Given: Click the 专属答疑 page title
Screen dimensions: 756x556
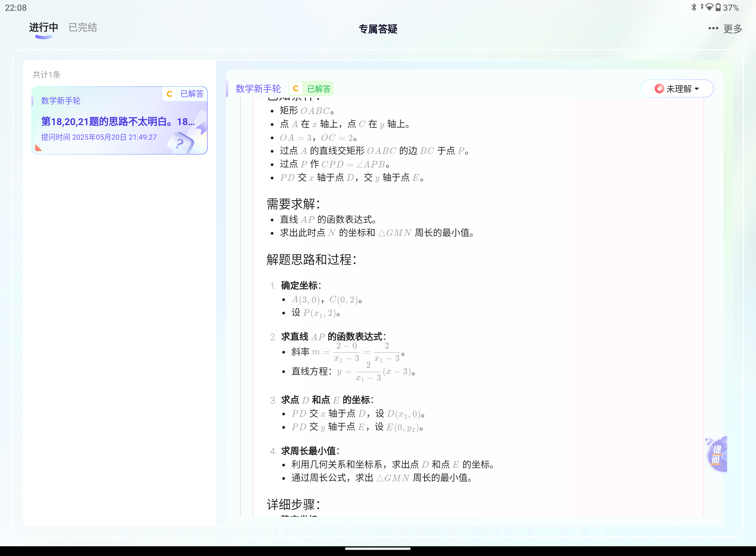Looking at the screenshot, I should pos(378,29).
